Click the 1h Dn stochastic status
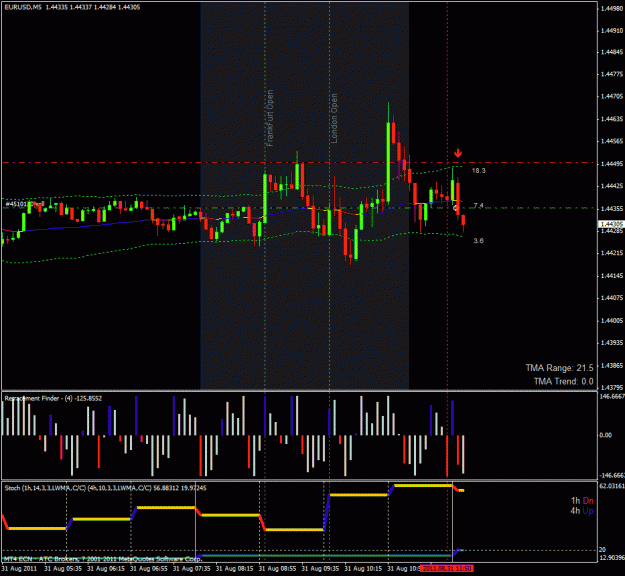This screenshot has width=625, height=576. point(582,501)
